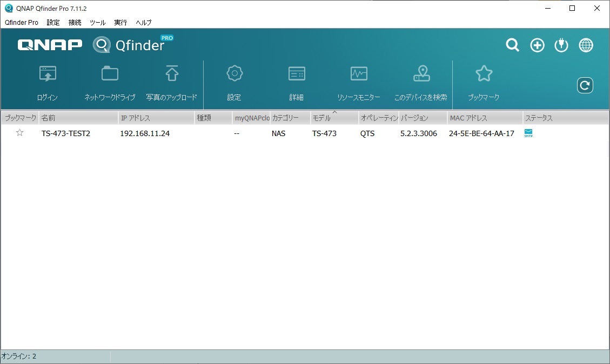
Task: Sort by the 名前 column header
Action: [x=78, y=118]
